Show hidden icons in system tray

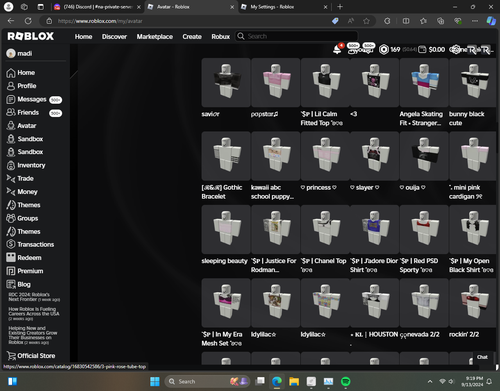coord(430,381)
